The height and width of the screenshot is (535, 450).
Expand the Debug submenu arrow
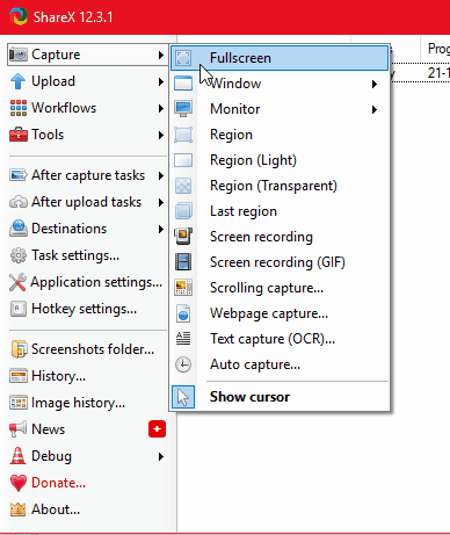[x=161, y=457]
